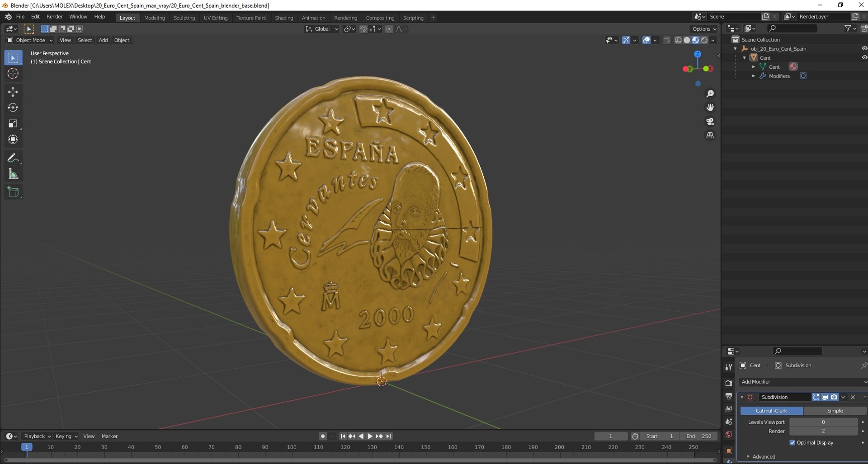
Task: Activate the 3D Cursor tool
Action: 13,74
